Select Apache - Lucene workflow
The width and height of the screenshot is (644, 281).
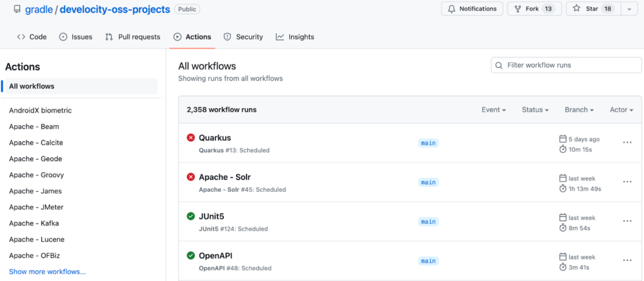37,239
